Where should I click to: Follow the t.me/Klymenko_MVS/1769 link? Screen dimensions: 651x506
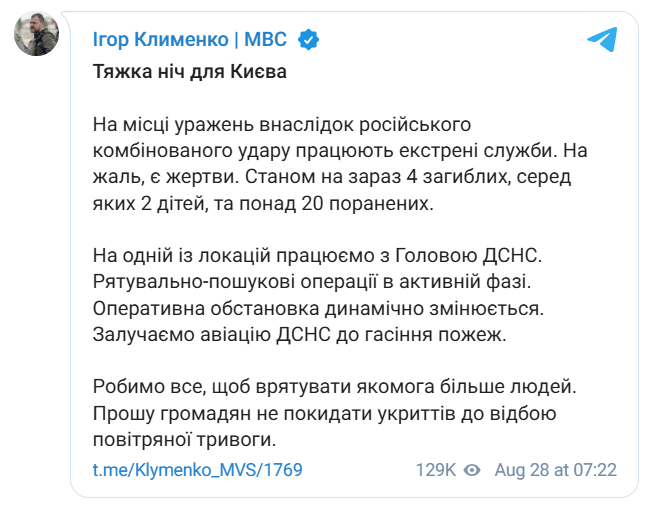(x=197, y=469)
